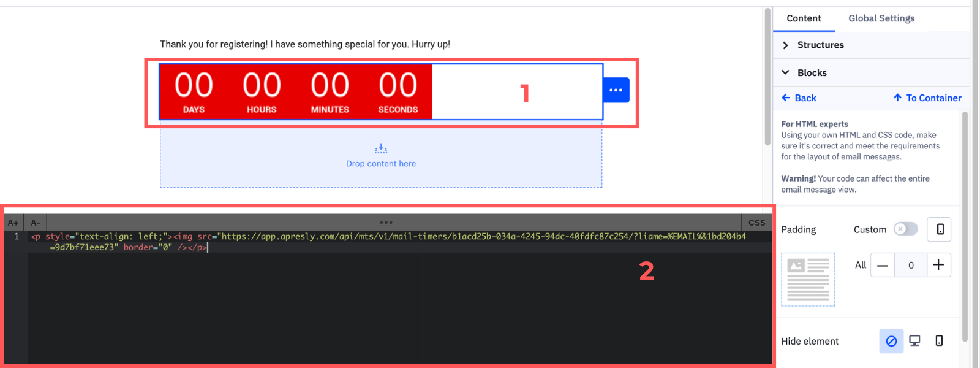980x368 pixels.
Task: Increase code editor font size A+
Action: 13,223
